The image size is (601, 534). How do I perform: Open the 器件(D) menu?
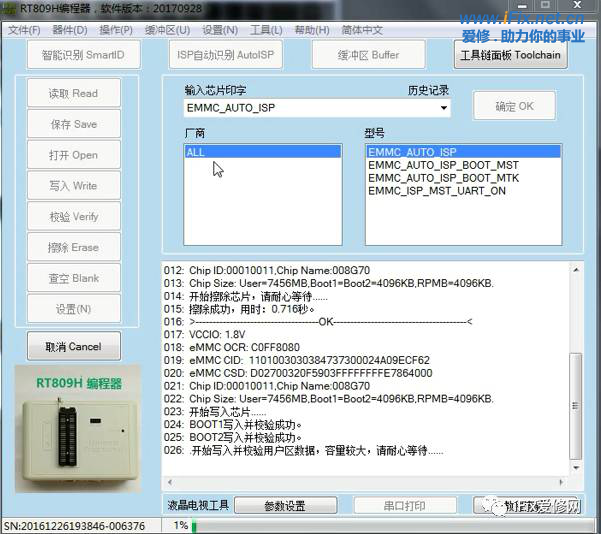click(70, 30)
